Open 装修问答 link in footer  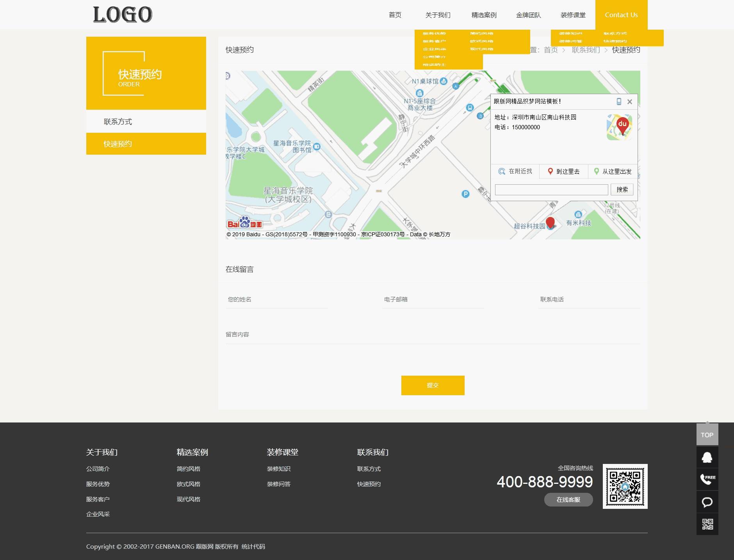click(279, 484)
